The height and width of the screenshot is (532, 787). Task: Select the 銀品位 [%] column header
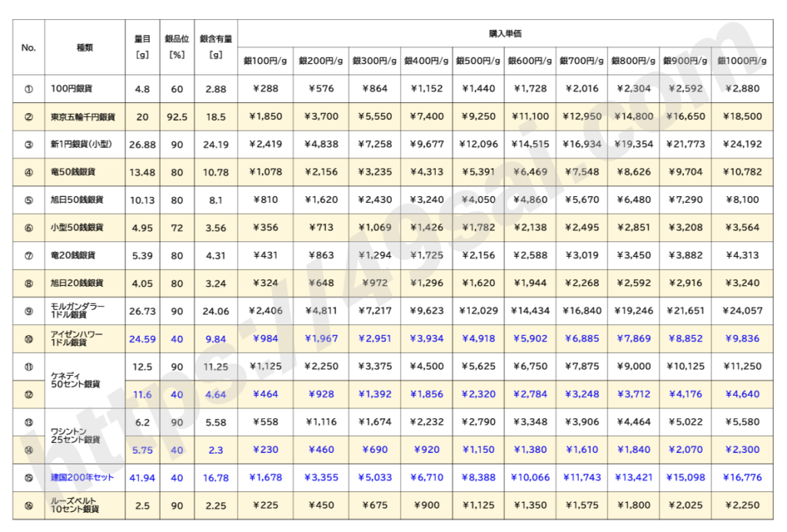point(177,47)
